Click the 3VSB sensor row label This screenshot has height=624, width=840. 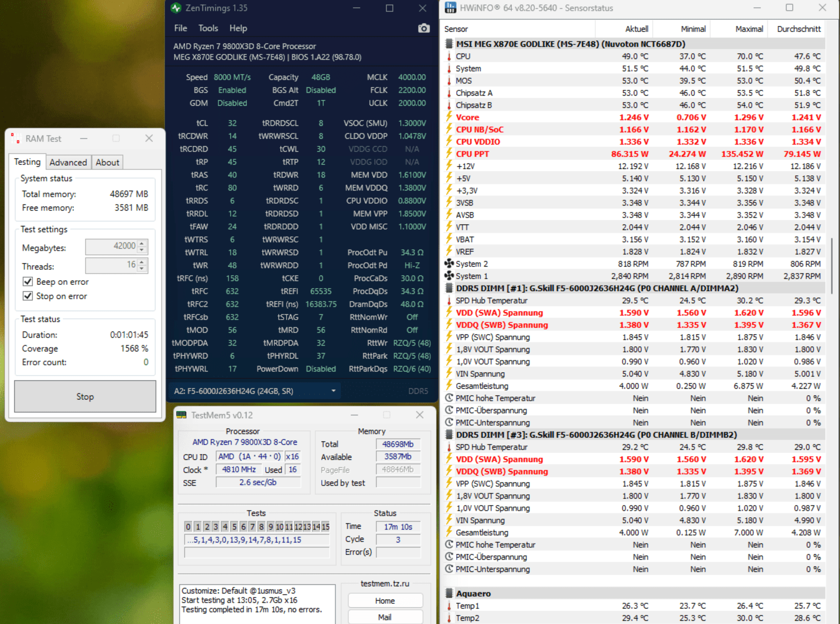coord(464,203)
